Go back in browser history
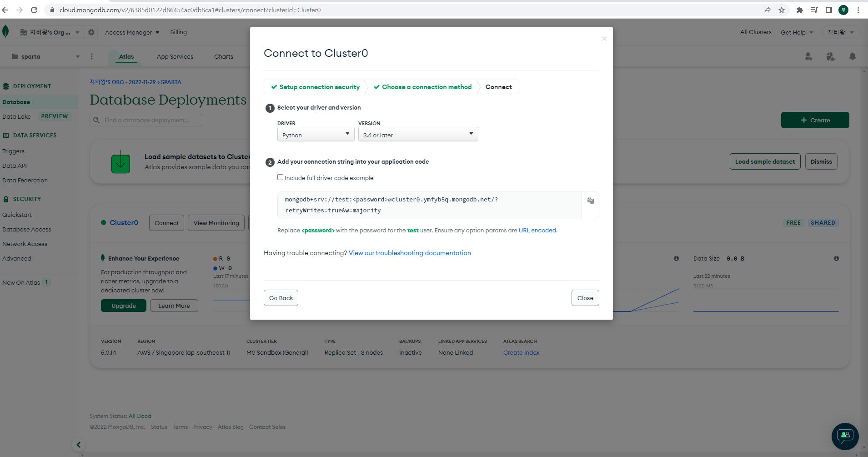 5,10
